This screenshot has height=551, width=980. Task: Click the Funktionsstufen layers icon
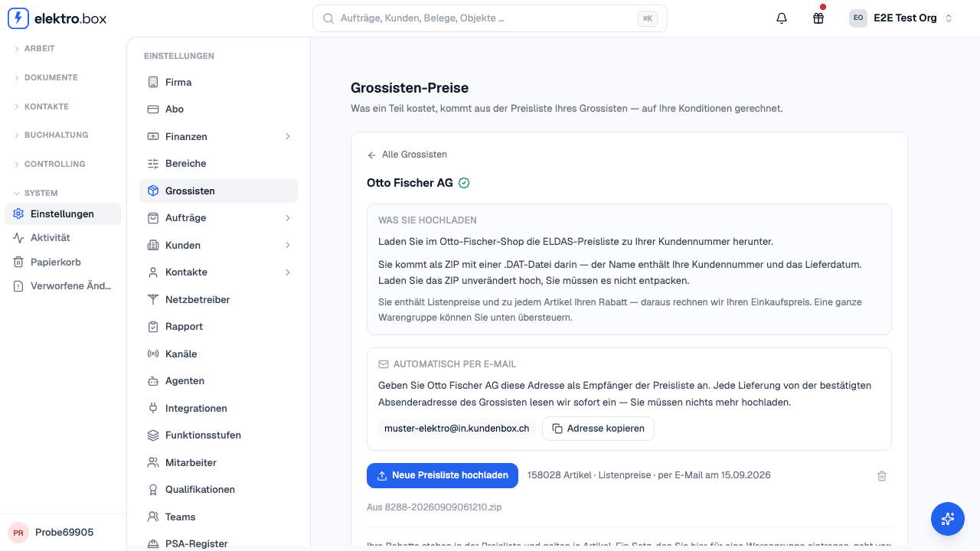pos(152,435)
